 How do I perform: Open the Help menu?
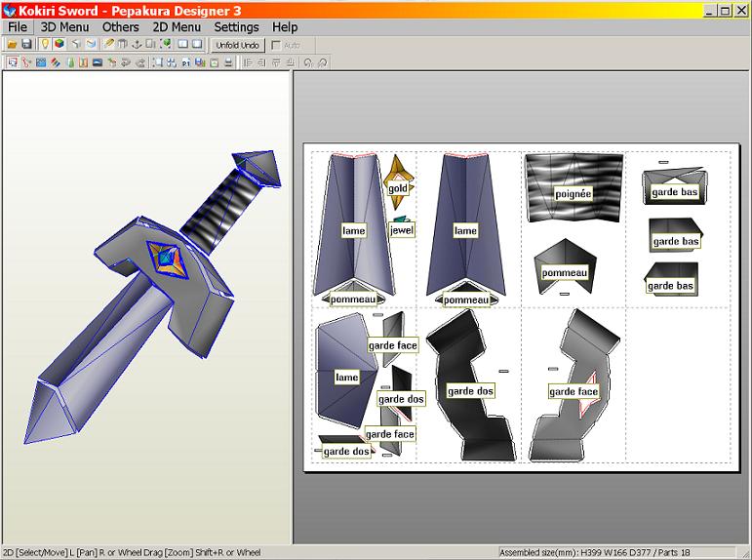(x=285, y=27)
